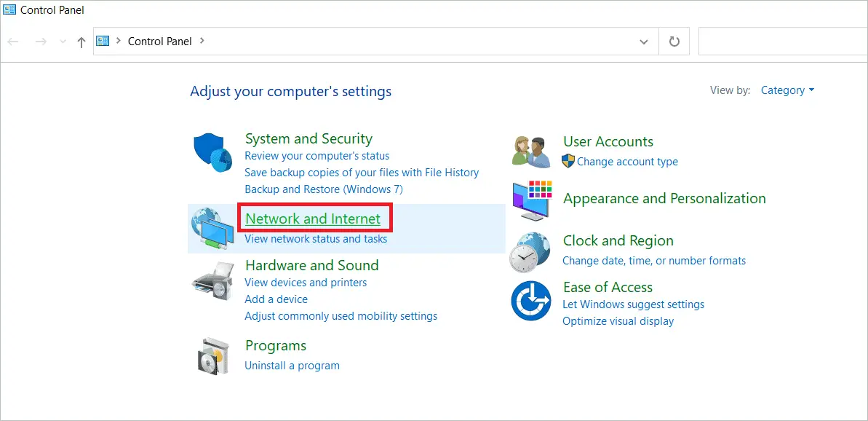This screenshot has height=421, width=868.
Task: Select Let Windows suggest settings
Action: click(x=633, y=304)
